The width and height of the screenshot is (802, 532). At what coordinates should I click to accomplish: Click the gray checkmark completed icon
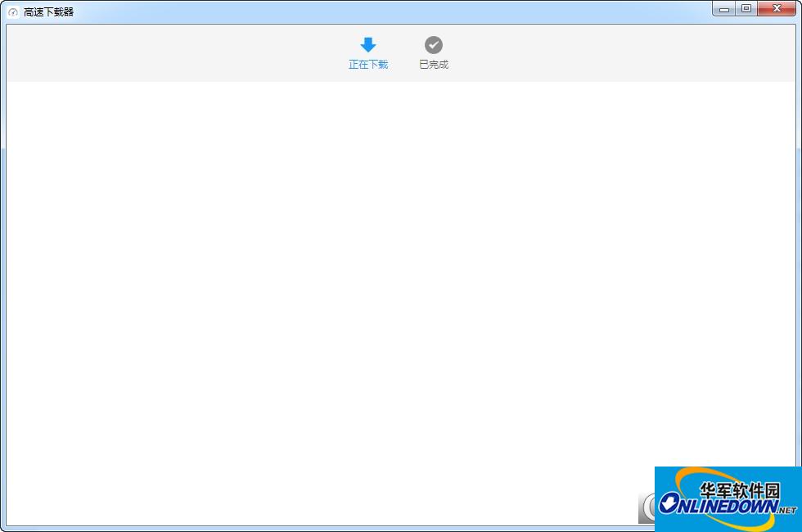coord(434,44)
